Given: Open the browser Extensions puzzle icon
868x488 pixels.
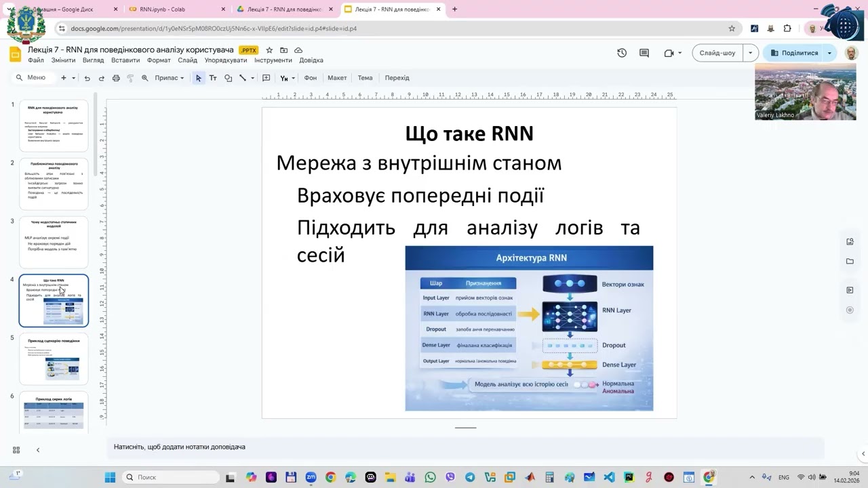Looking at the screenshot, I should click(x=787, y=28).
